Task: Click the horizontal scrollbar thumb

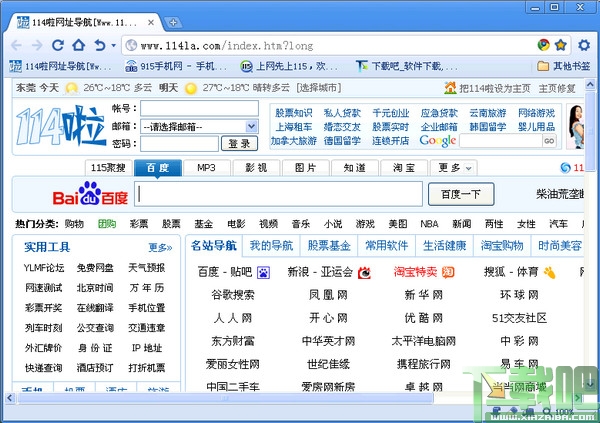Action: pos(225,398)
